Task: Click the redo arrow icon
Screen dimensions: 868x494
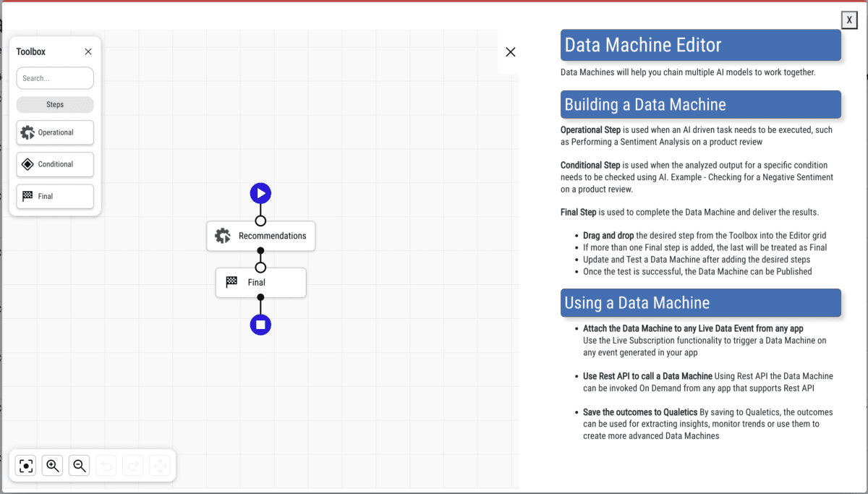Action: (133, 465)
